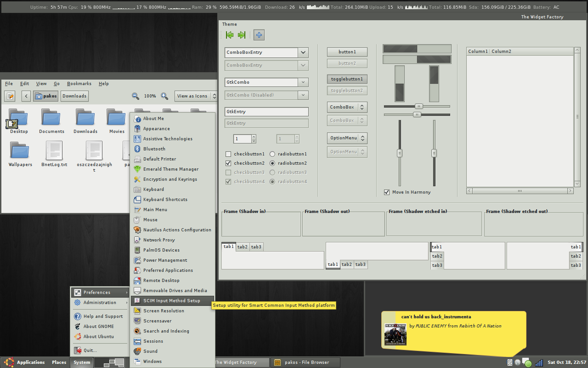The image size is (588, 368).
Task: Open the first ComboBoxEntry dropdown arrow
Action: [x=303, y=52]
